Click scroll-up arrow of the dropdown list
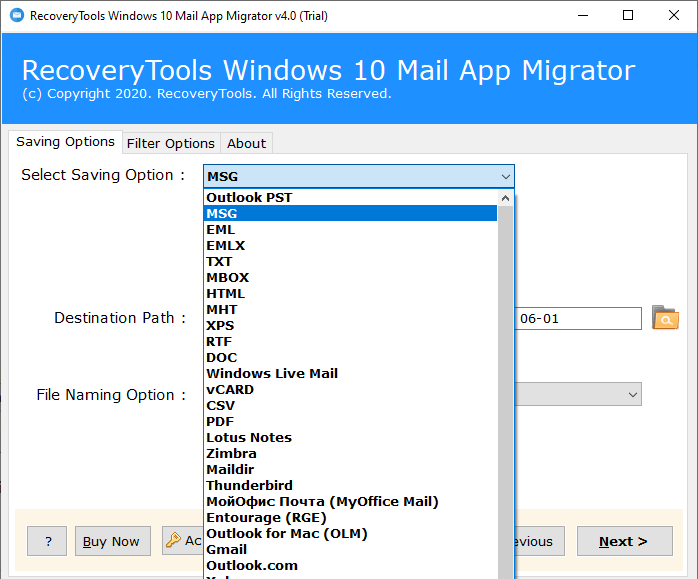The height and width of the screenshot is (579, 698). (x=505, y=198)
